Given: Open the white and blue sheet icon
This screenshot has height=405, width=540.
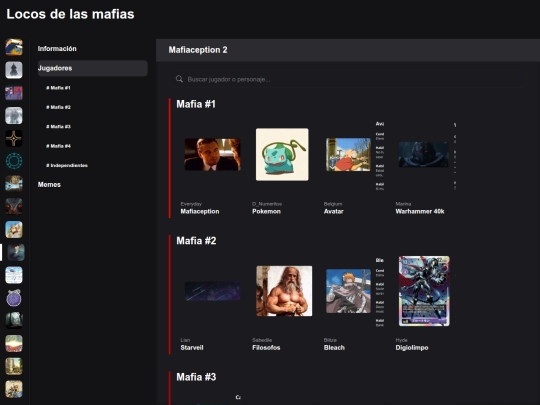Looking at the screenshot, I should click(14, 275).
